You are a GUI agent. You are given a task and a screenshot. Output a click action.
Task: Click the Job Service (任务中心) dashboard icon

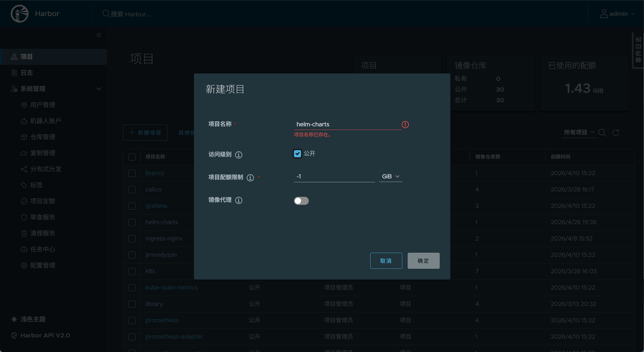click(x=24, y=249)
